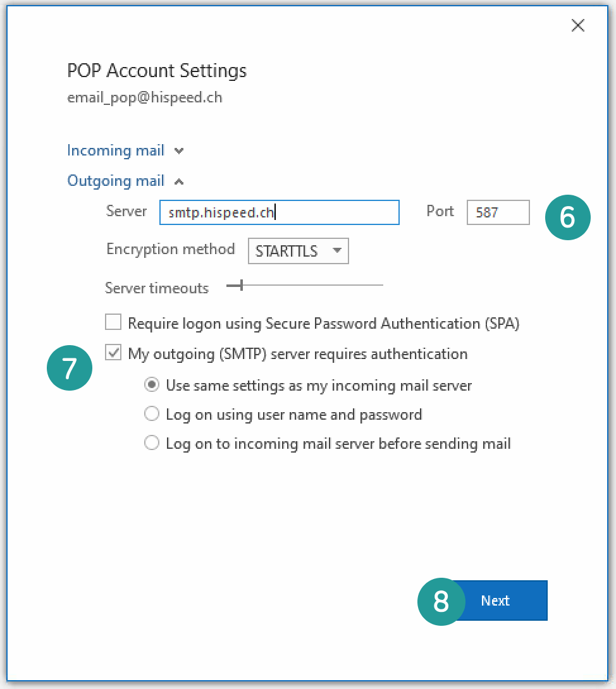The image size is (616, 689).
Task: Enable Require logon using SPA checkbox
Action: 113,322
